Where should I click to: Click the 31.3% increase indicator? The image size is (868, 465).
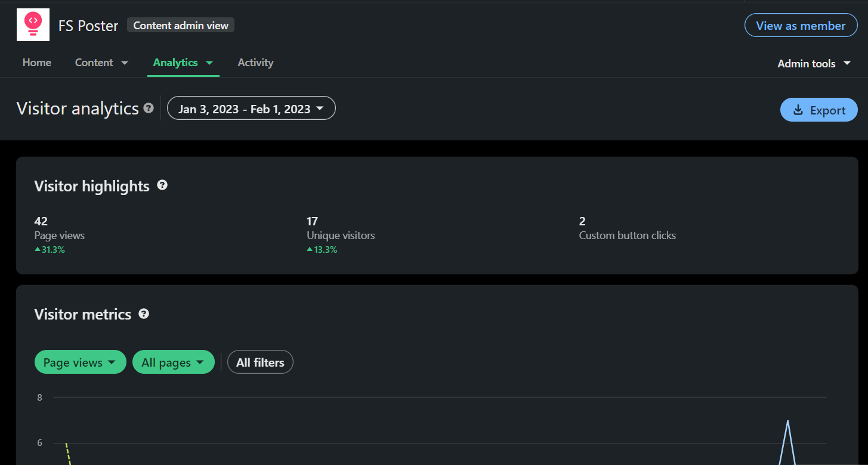[x=50, y=250]
